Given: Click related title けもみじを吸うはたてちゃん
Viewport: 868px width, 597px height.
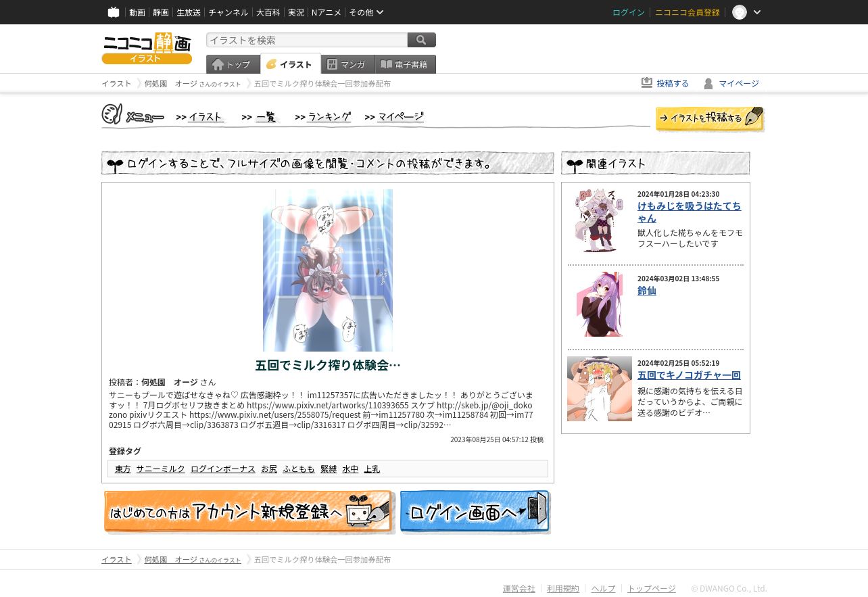Looking at the screenshot, I should point(689,212).
